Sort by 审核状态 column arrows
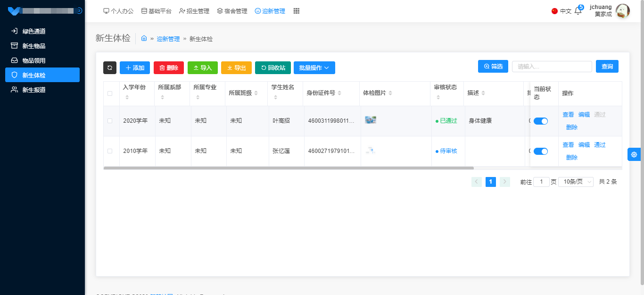The height and width of the screenshot is (295, 644). 438,97
